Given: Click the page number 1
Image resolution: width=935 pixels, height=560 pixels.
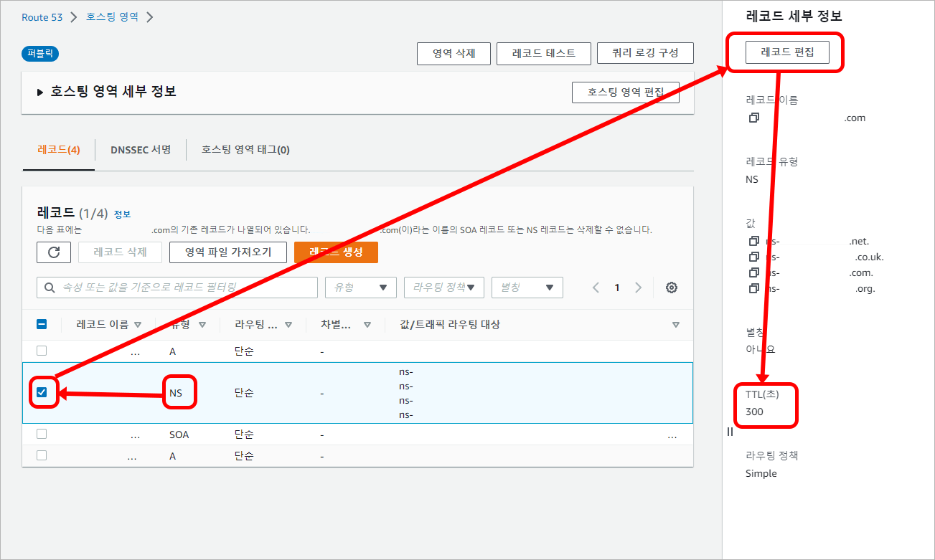Looking at the screenshot, I should click(616, 288).
